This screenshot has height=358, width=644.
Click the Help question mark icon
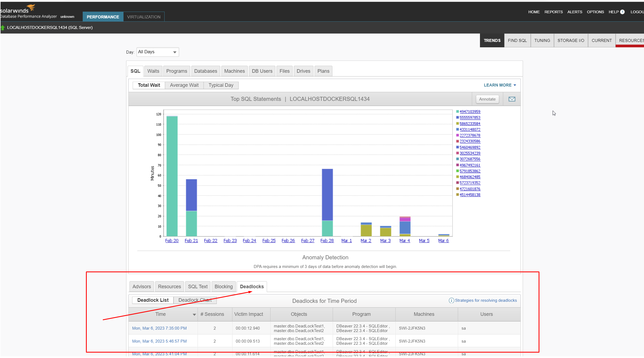point(622,12)
